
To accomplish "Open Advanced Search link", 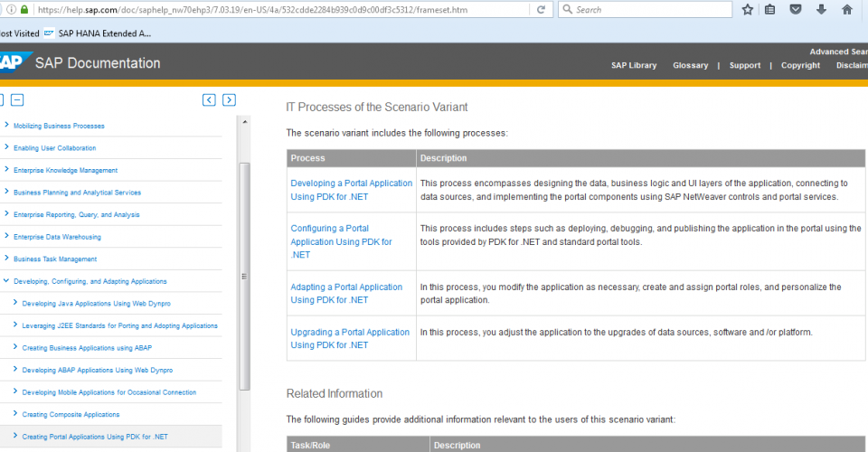I will tap(838, 52).
